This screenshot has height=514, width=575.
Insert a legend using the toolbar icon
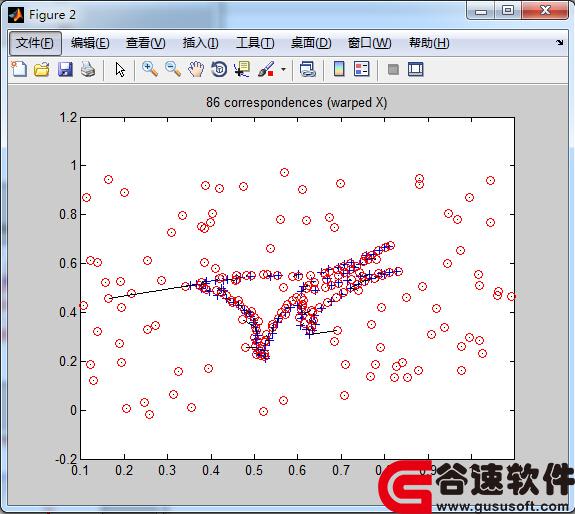pyautogui.click(x=362, y=69)
